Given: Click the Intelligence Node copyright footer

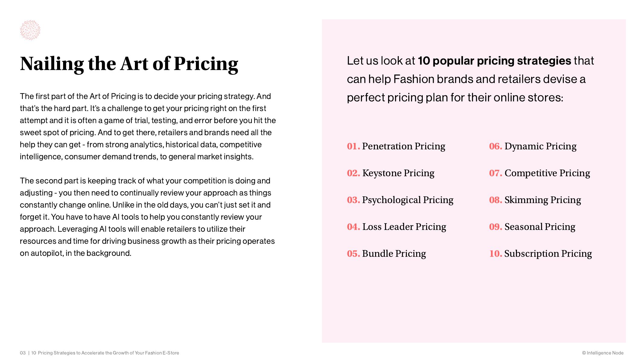Looking at the screenshot, I should (603, 353).
